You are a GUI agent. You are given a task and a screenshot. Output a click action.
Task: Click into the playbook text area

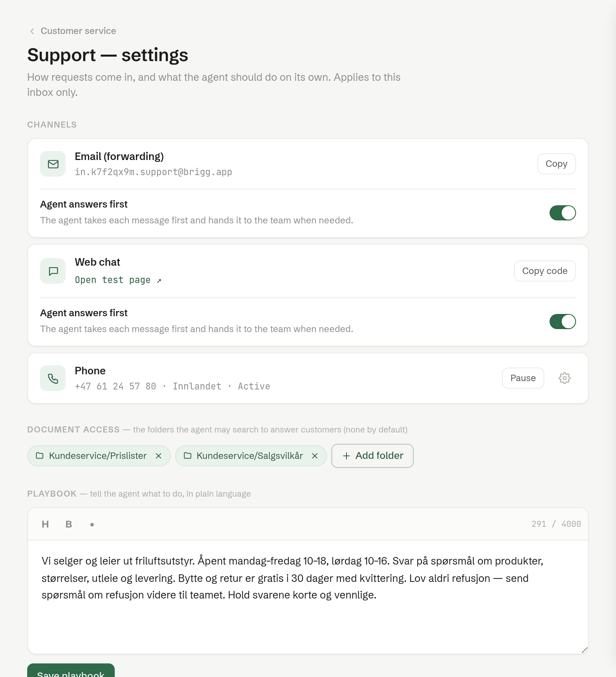pyautogui.click(x=308, y=597)
